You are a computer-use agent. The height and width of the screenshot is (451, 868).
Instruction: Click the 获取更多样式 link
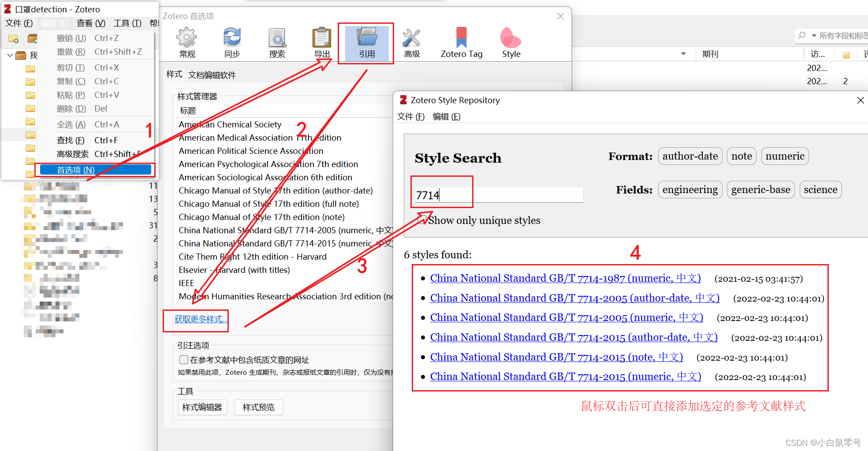[201, 319]
